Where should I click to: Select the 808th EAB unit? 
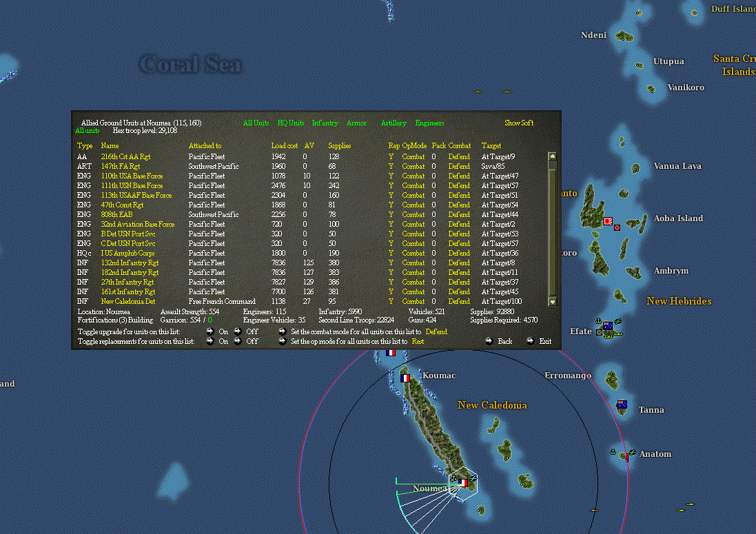pos(116,214)
